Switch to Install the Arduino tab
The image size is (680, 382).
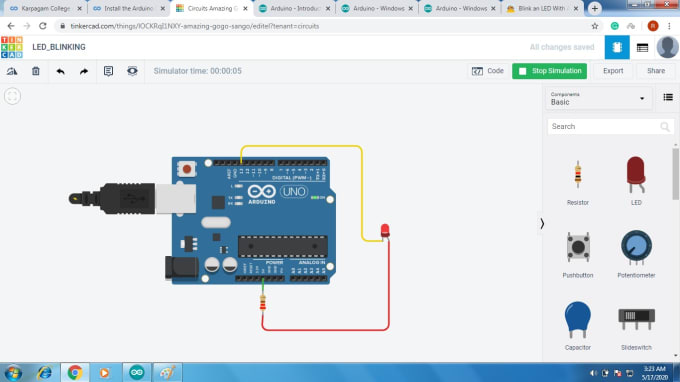tap(128, 9)
